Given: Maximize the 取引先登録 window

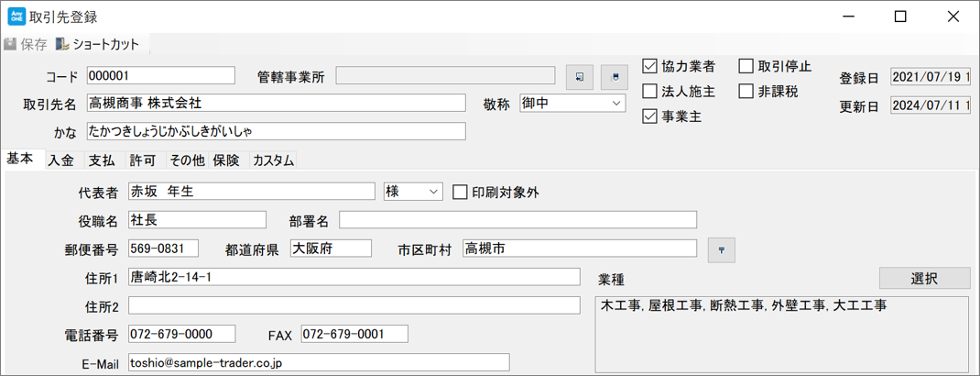Looking at the screenshot, I should point(900,17).
